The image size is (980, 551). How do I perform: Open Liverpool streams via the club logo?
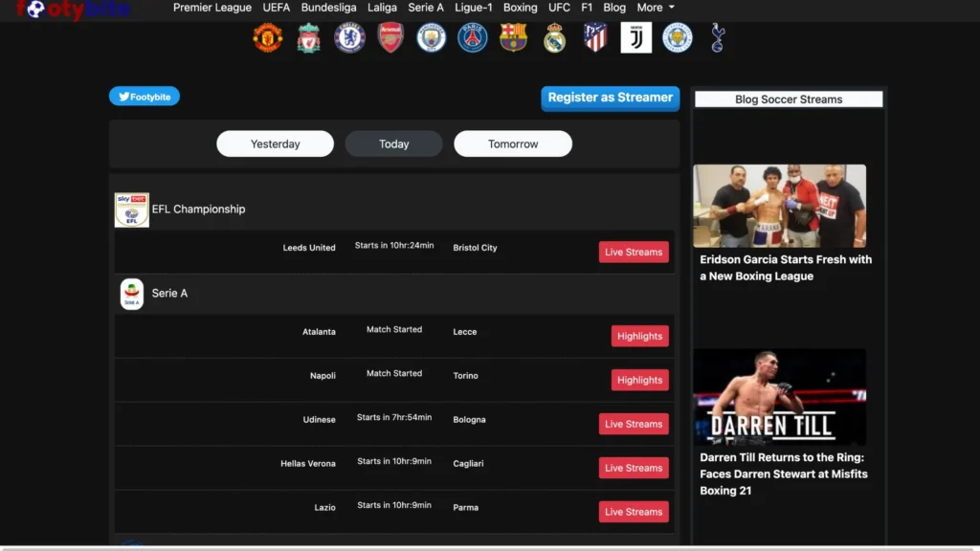point(308,37)
